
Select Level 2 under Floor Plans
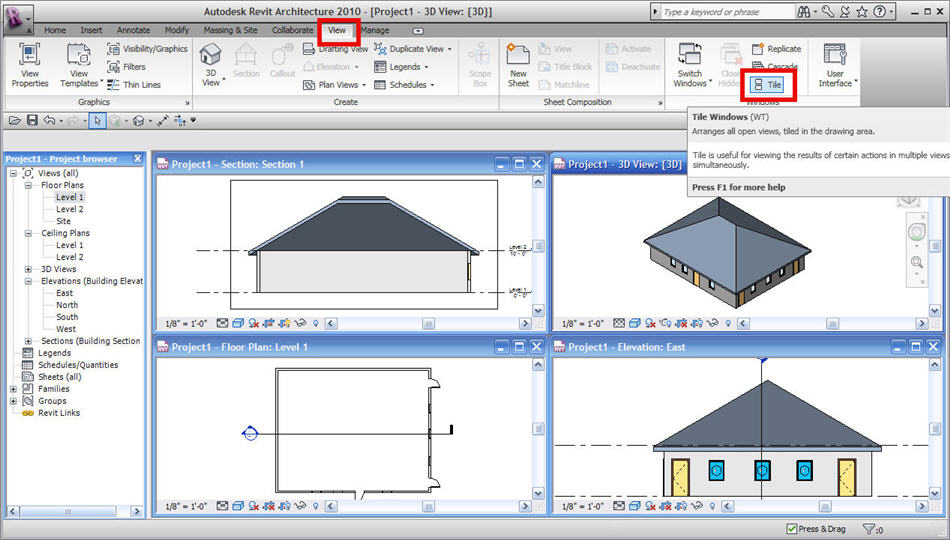(69, 209)
